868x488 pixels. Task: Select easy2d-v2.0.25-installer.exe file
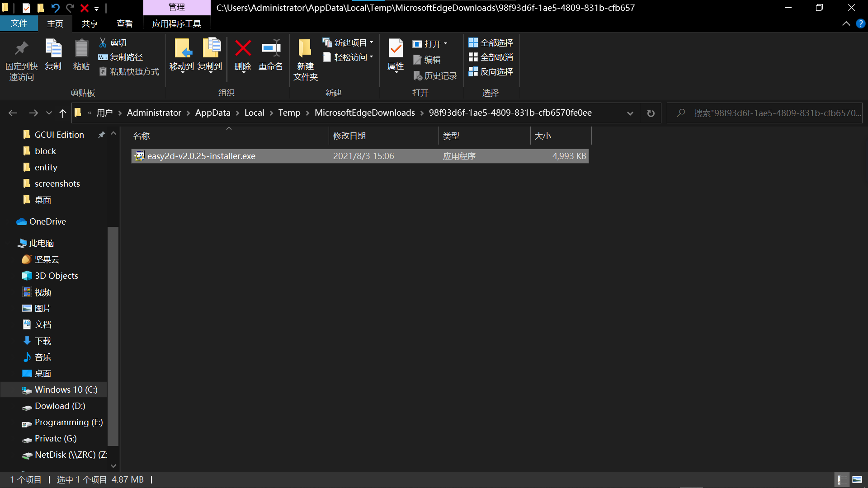click(360, 156)
